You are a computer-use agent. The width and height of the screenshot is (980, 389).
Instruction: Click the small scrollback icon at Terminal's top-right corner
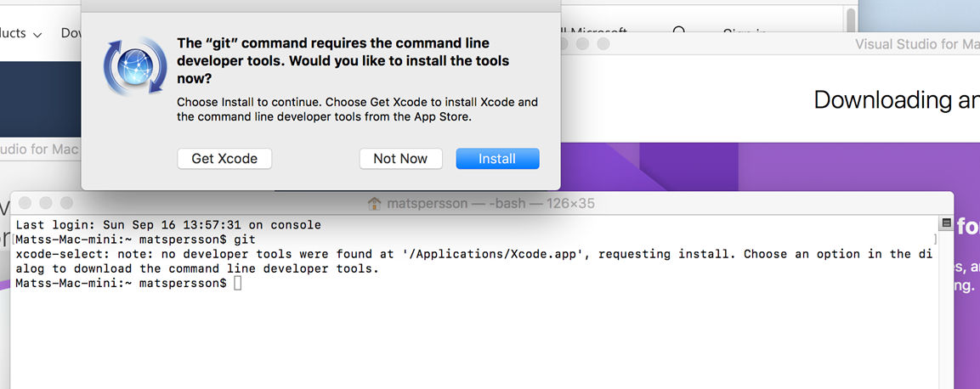946,223
